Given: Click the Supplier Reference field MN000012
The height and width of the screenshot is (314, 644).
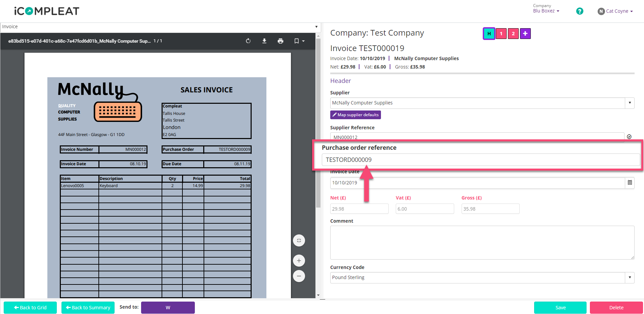Looking at the screenshot, I should [477, 137].
